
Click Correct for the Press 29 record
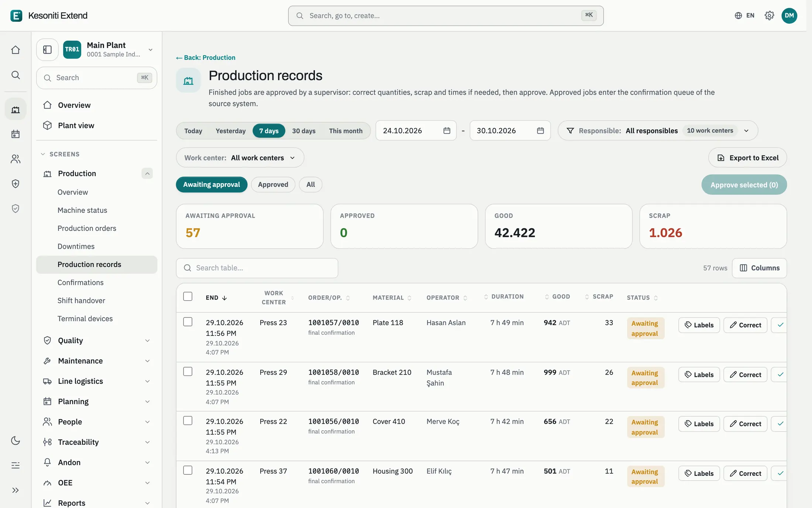point(745,375)
